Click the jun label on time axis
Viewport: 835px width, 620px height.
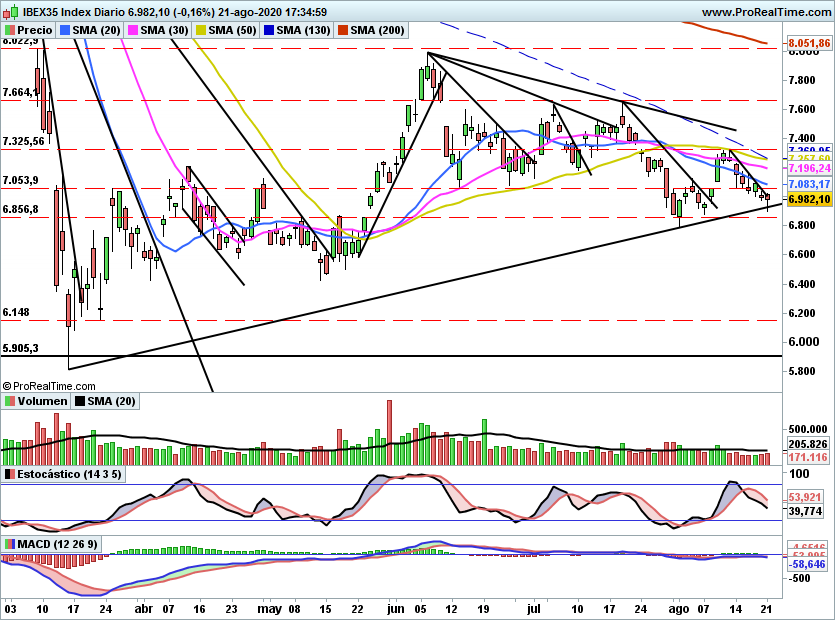[x=396, y=609]
